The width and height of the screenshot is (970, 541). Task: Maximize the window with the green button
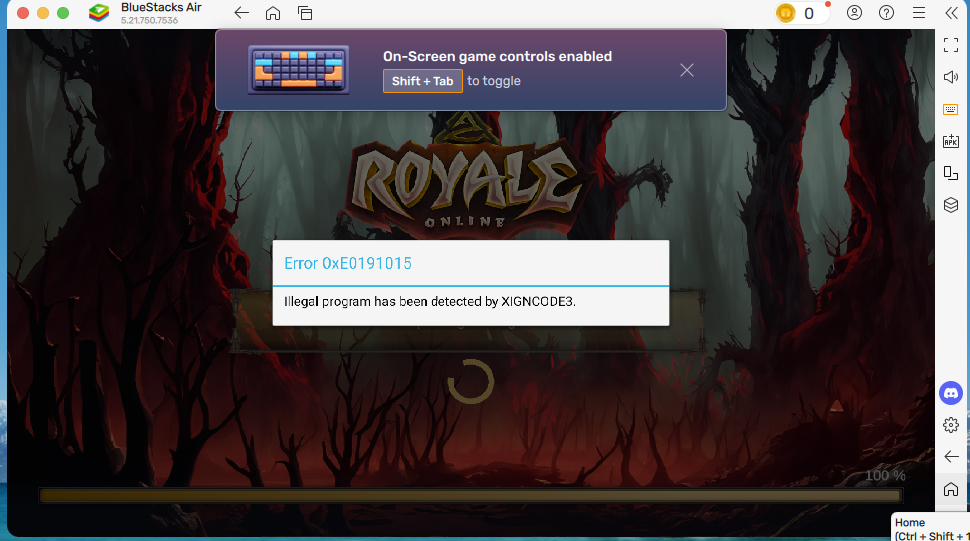[63, 13]
